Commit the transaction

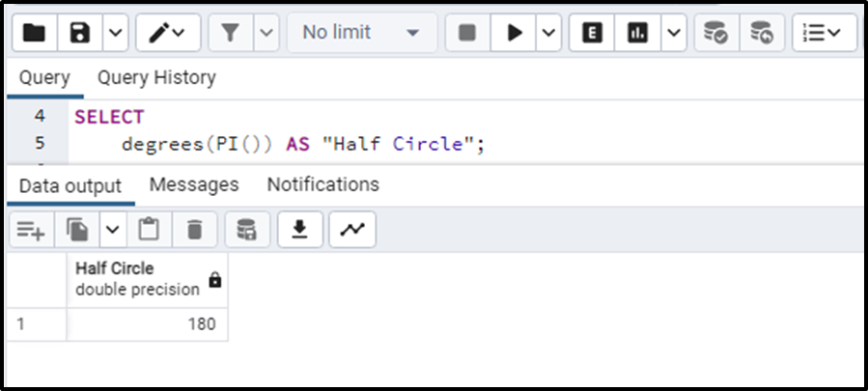coord(716,33)
